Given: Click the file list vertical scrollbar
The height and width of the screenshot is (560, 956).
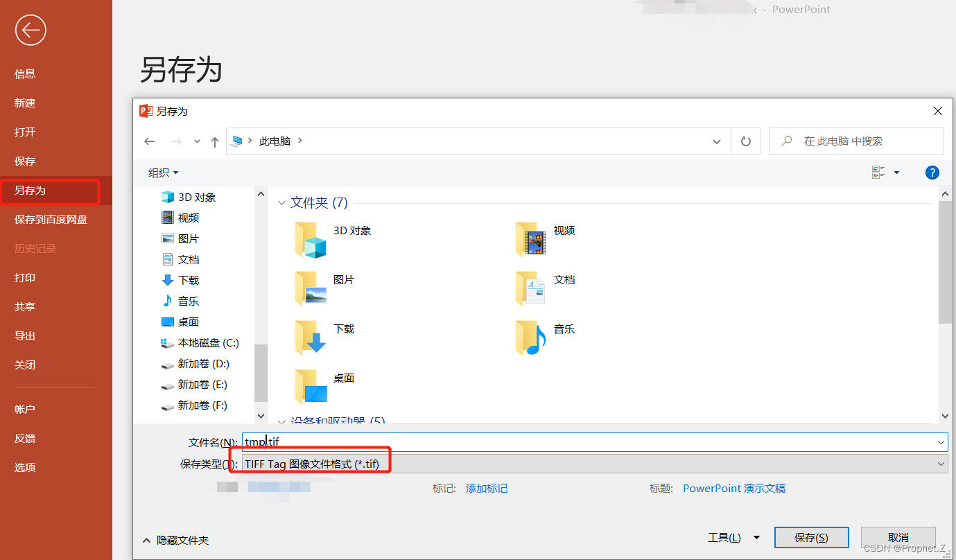Looking at the screenshot, I should (945, 304).
